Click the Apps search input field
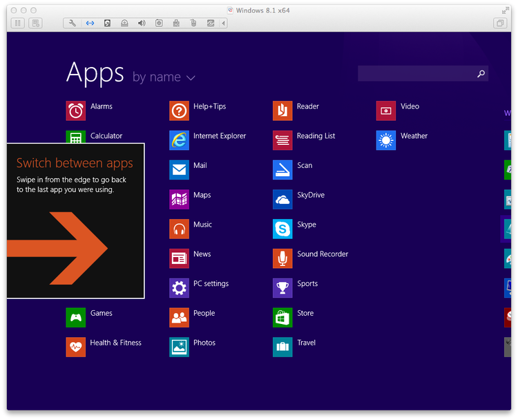The image size is (518, 420). [423, 73]
